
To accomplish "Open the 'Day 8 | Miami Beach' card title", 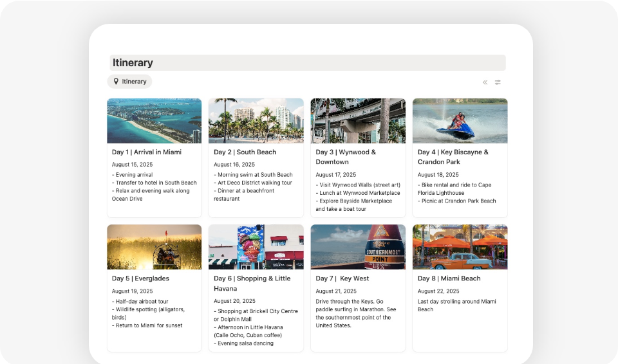I will pyautogui.click(x=449, y=278).
